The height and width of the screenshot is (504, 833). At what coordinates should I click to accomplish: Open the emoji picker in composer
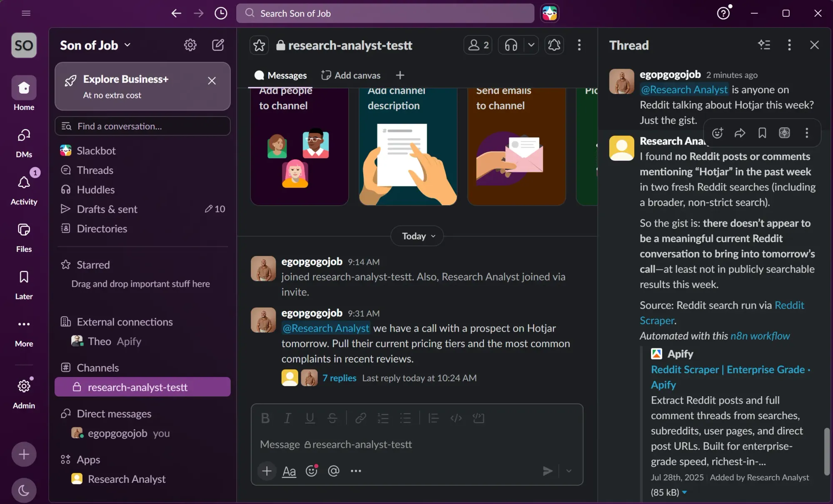(x=312, y=471)
